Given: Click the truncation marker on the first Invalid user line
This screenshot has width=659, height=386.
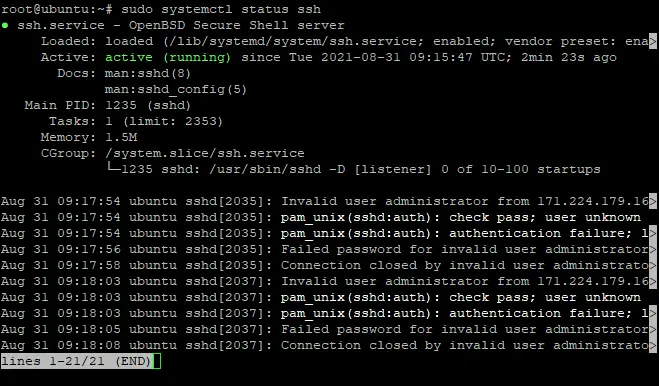Looking at the screenshot, I should coord(653,201).
